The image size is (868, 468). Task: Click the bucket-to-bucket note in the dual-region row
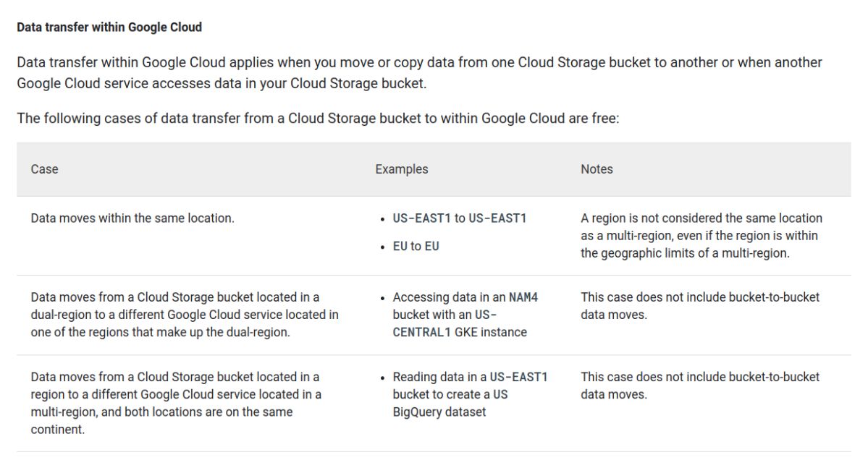pos(699,306)
